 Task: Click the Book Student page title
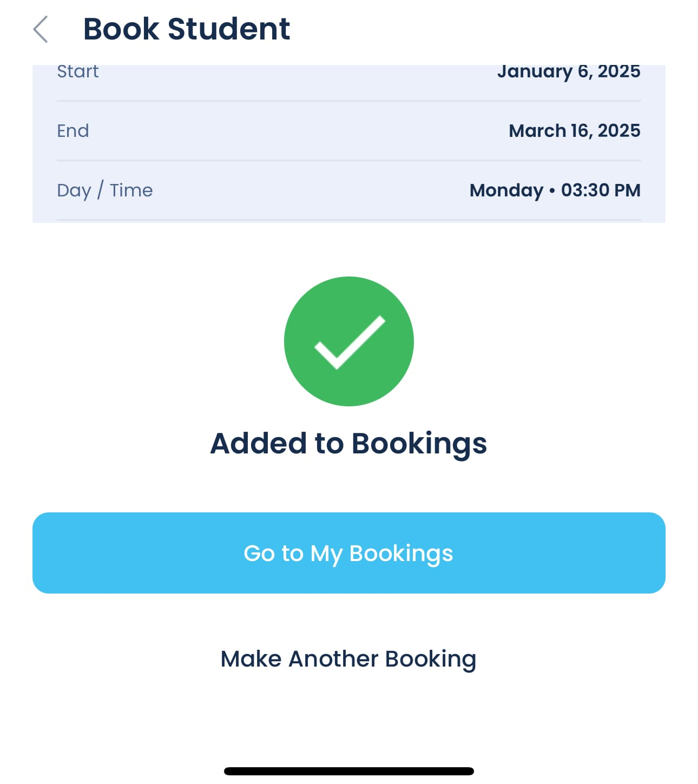click(x=187, y=29)
